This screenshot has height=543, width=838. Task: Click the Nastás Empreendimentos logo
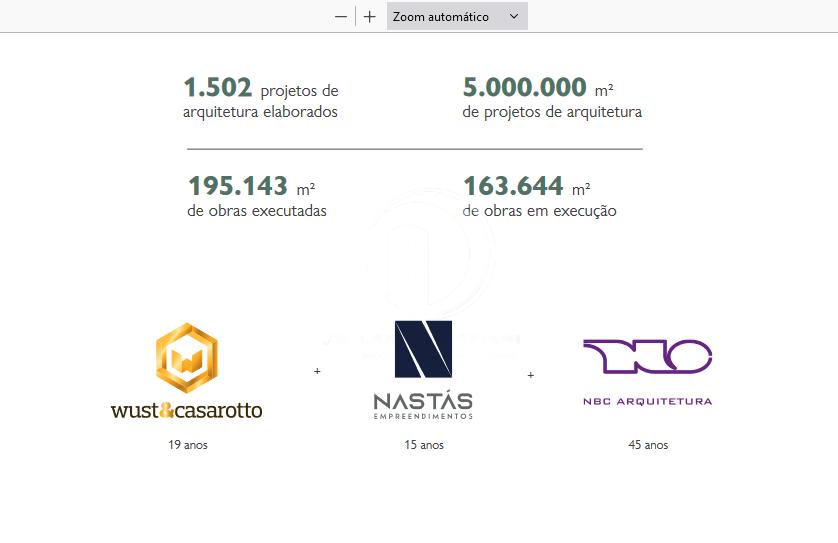coord(423,370)
